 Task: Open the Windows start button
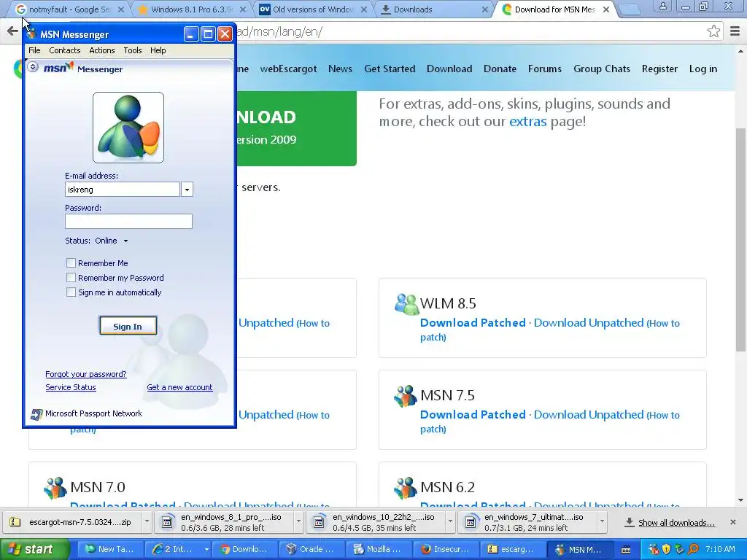click(x=34, y=549)
